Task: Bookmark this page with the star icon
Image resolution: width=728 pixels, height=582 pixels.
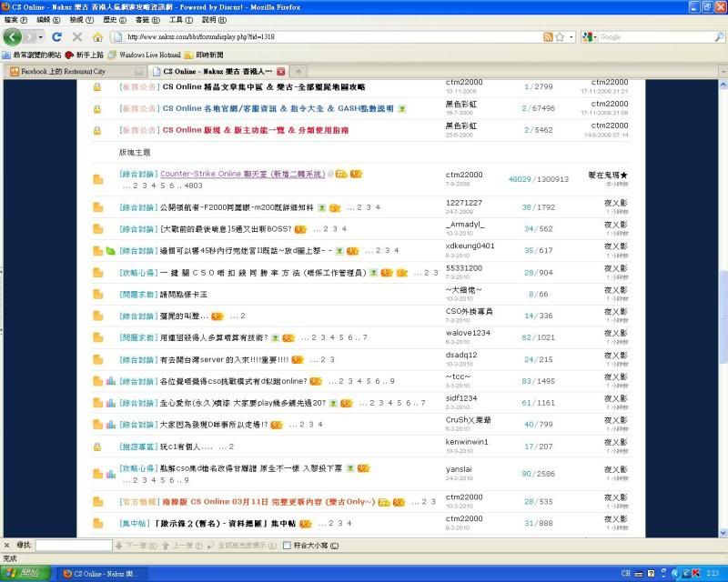Action: (x=560, y=36)
